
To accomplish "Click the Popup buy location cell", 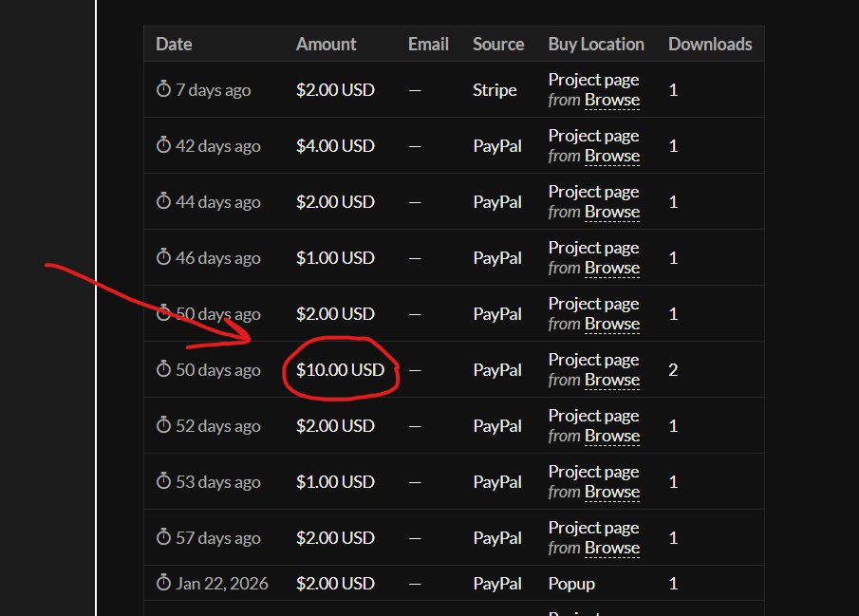I will point(571,585).
